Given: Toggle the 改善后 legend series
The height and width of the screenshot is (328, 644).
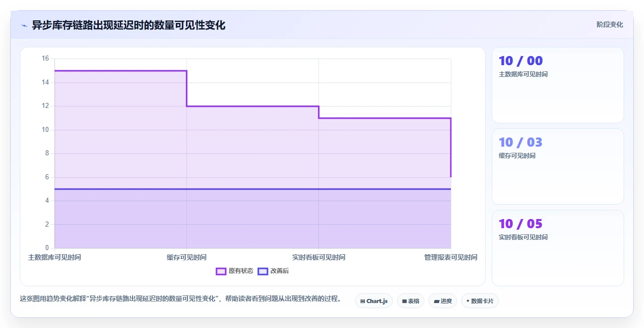Looking at the screenshot, I should point(273,271).
